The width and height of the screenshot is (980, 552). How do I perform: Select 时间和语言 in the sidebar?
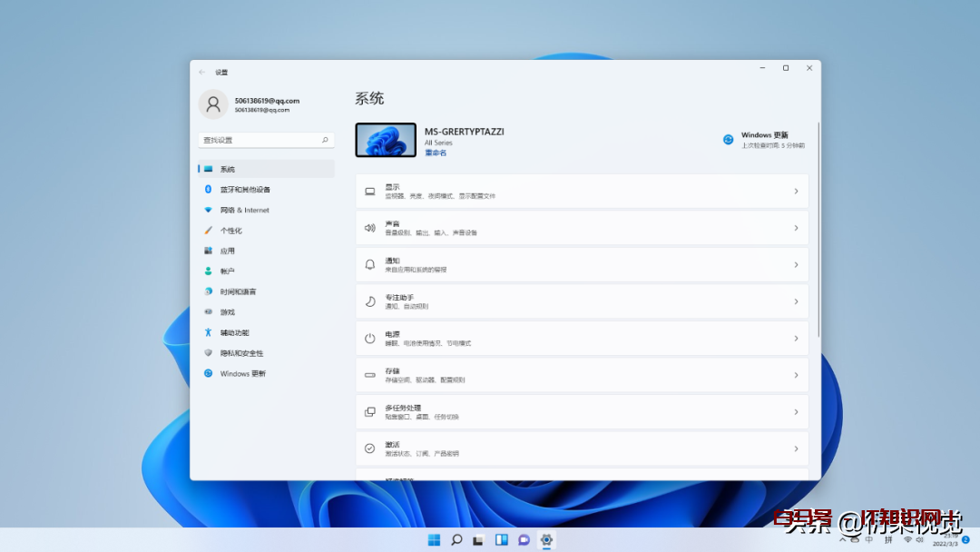[x=238, y=292]
